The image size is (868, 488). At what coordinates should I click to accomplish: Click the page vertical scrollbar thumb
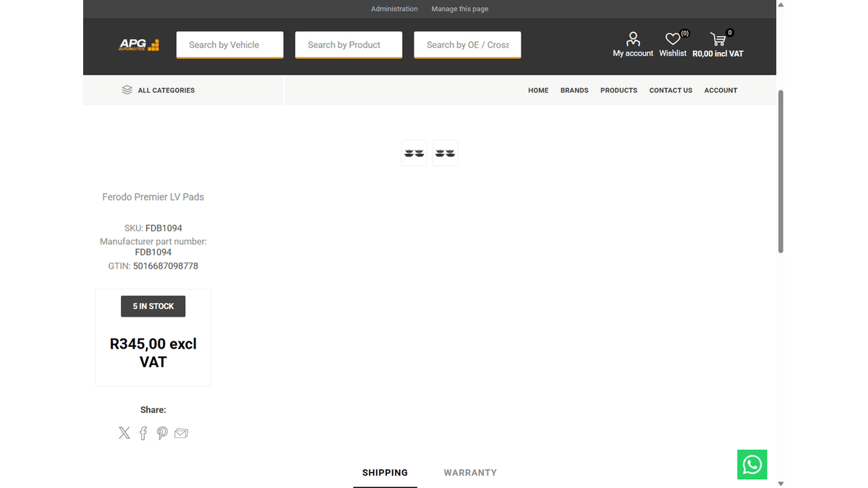point(780,171)
